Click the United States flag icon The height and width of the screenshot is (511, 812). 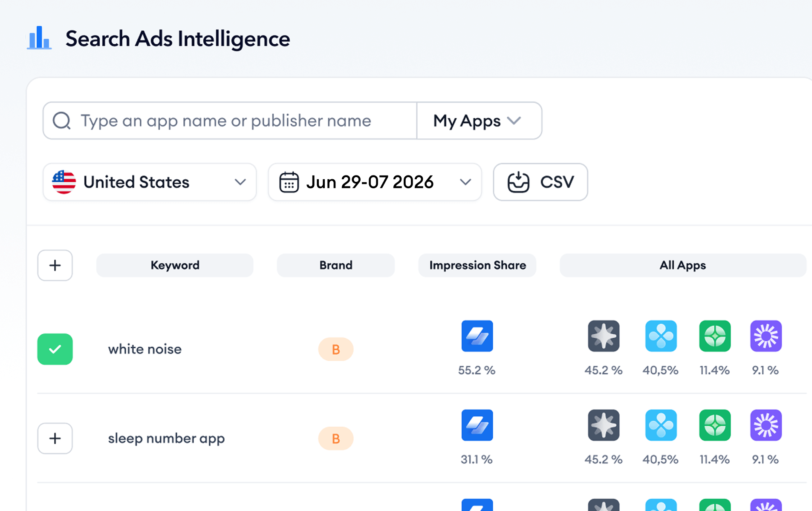pos(64,182)
